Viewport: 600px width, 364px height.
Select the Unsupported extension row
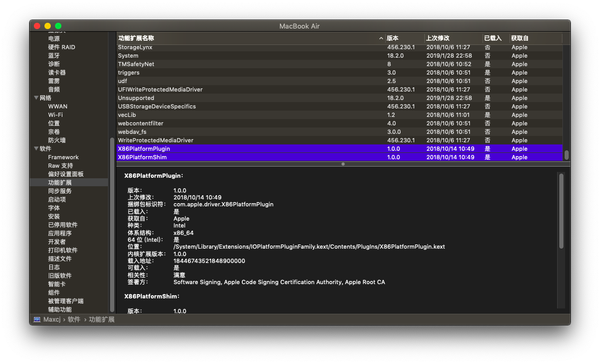click(x=339, y=98)
